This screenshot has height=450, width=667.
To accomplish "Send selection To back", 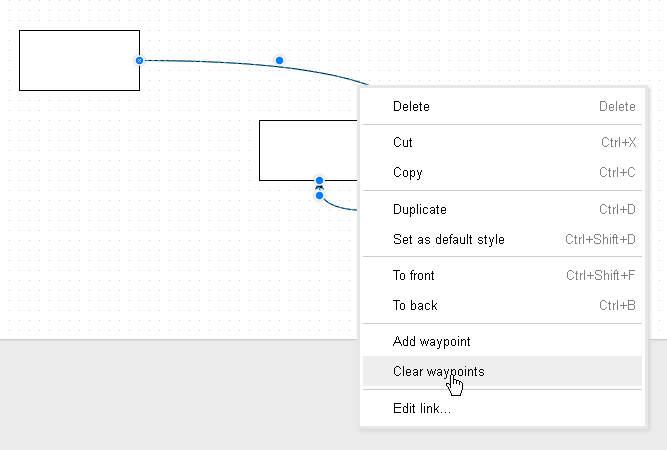I will point(415,306).
